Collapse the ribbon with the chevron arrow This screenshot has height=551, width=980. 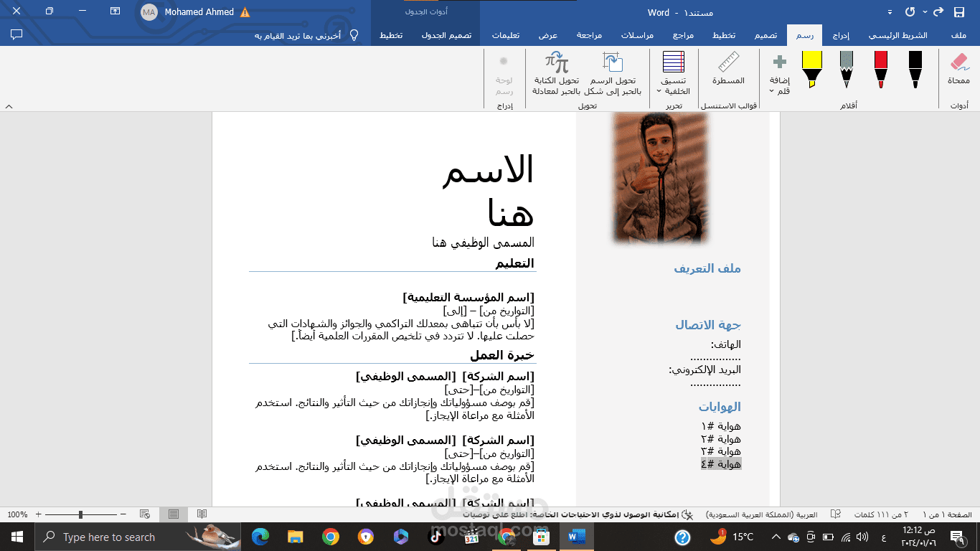coord(8,105)
